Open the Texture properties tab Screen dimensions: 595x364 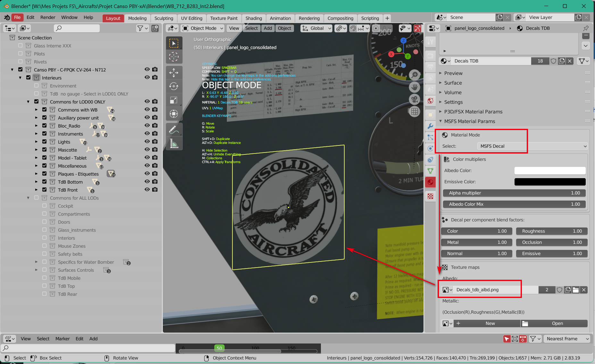430,196
